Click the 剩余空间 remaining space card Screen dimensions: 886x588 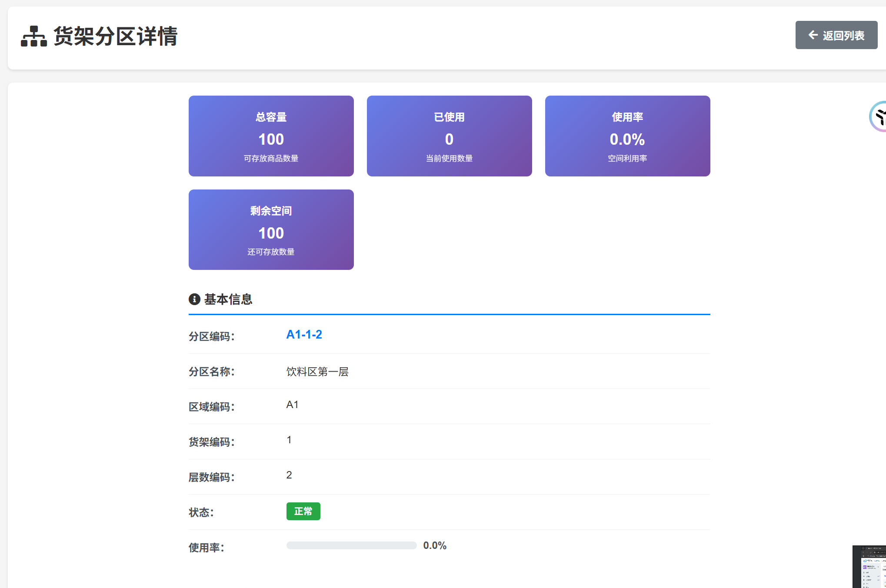tap(270, 229)
